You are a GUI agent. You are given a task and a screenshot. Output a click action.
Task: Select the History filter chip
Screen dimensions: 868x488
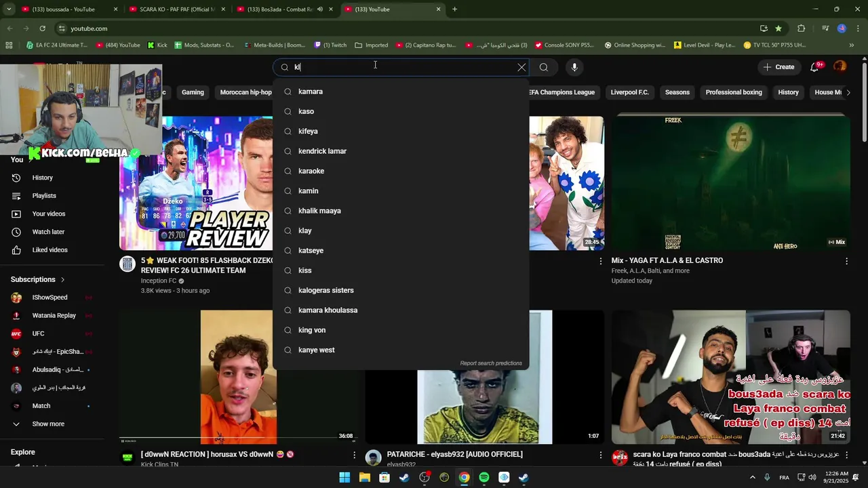(x=788, y=92)
